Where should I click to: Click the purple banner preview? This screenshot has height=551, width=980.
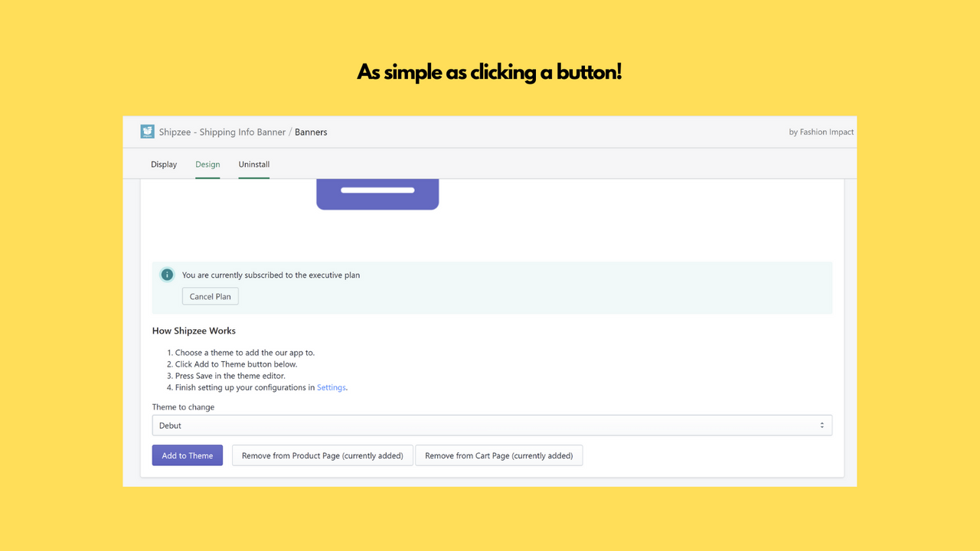point(377,191)
